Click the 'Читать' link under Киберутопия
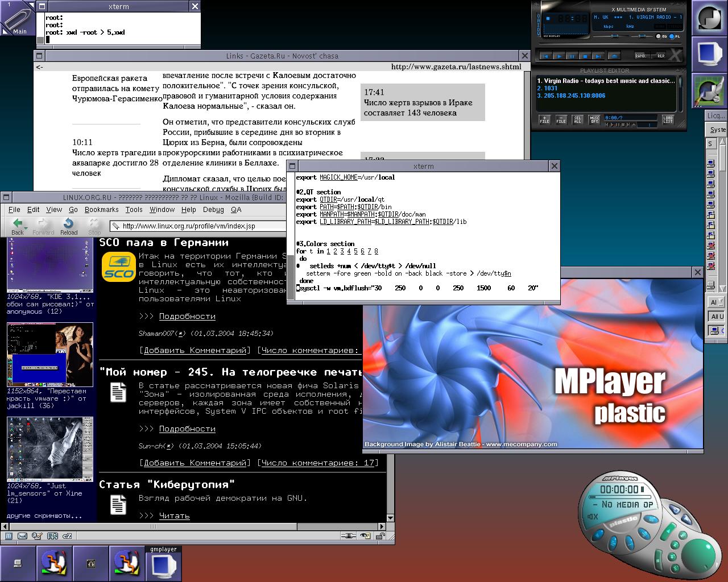 coord(174,516)
